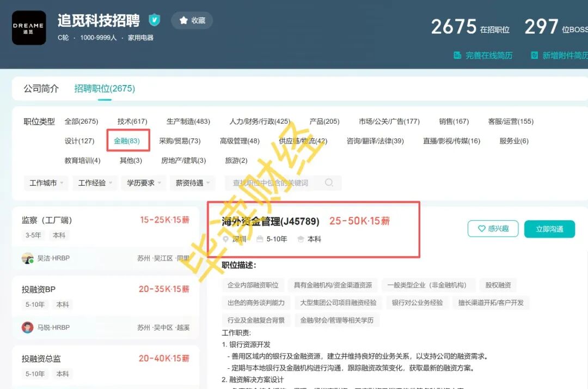Click the DREAME company logo
The width and height of the screenshot is (588, 389).
click(x=29, y=28)
